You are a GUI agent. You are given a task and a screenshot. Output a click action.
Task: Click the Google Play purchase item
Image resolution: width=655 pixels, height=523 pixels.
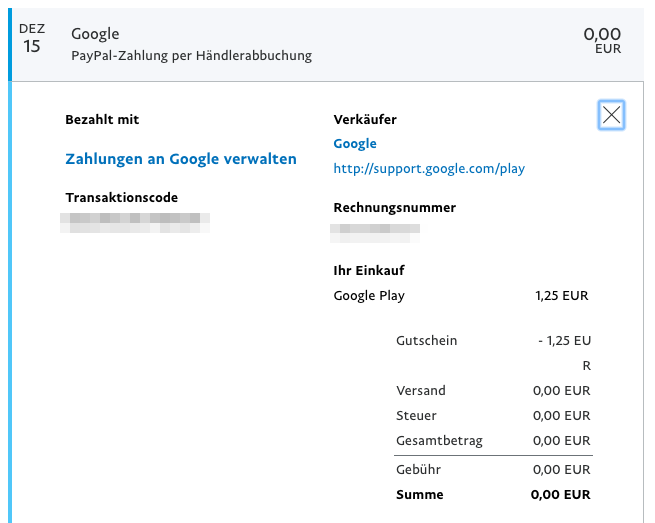pos(369,296)
